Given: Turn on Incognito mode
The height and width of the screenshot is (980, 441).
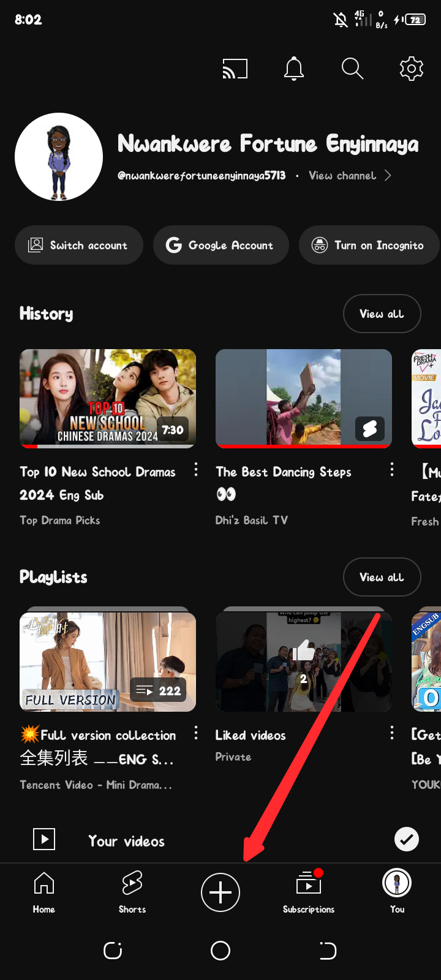Looking at the screenshot, I should [x=369, y=245].
